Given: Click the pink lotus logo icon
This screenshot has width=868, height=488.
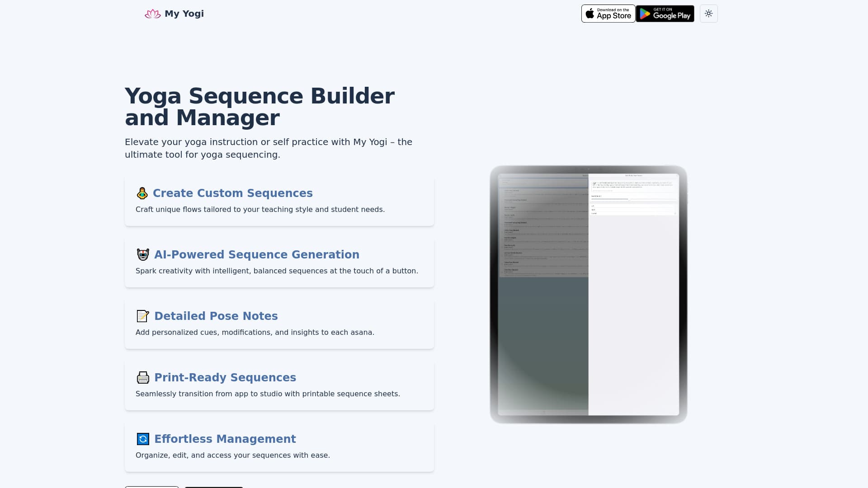Looking at the screenshot, I should coord(152,14).
